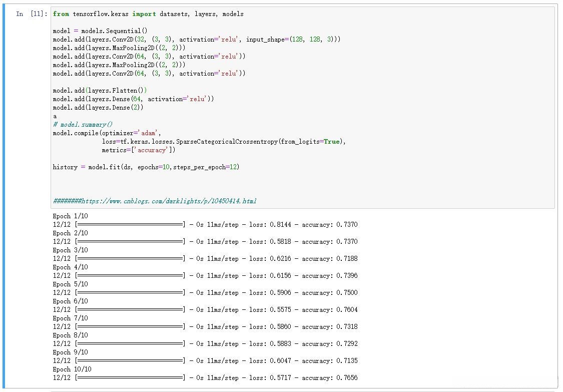The image size is (563, 392).
Task: Click the SparseCategoricalCrossentropy loss line
Action: click(224, 142)
